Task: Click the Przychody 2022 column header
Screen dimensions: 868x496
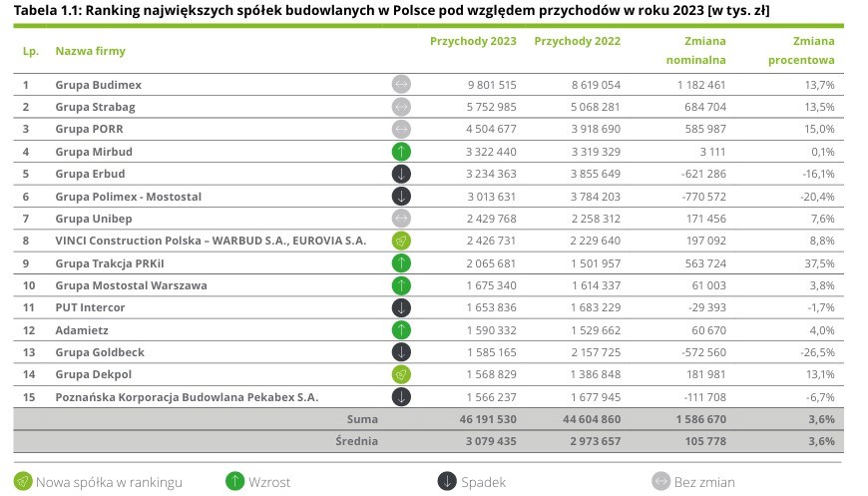Action: (577, 41)
